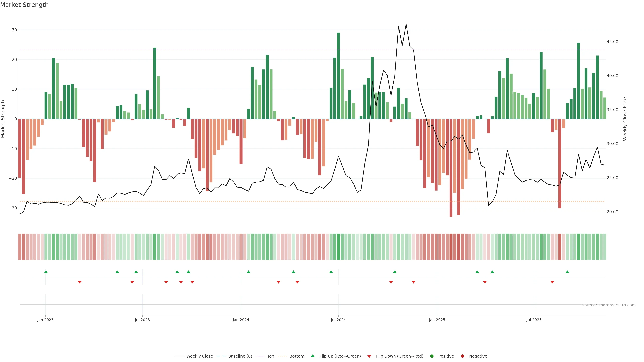This screenshot has width=644, height=362.
Task: Hide the Top series via legend label
Action: [x=271, y=356]
